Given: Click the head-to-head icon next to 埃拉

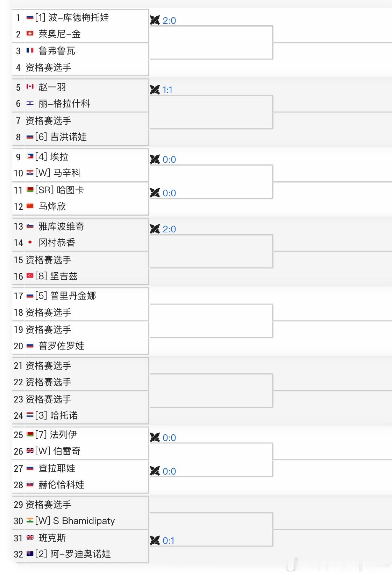Looking at the screenshot, I should point(155,160).
